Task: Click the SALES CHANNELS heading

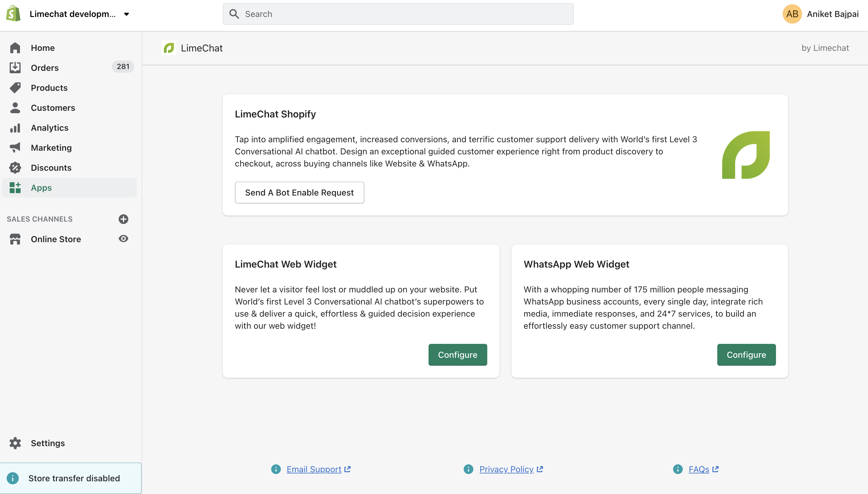Action: point(40,219)
